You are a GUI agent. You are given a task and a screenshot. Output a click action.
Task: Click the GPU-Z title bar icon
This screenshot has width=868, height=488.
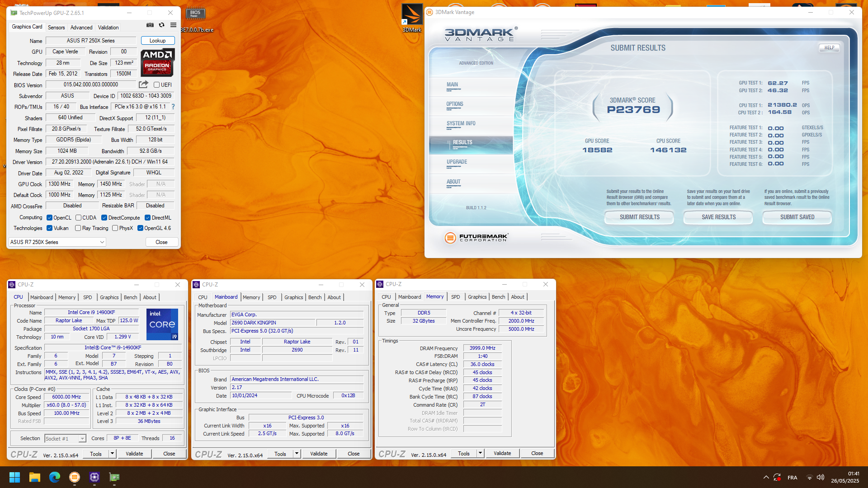tap(14, 13)
